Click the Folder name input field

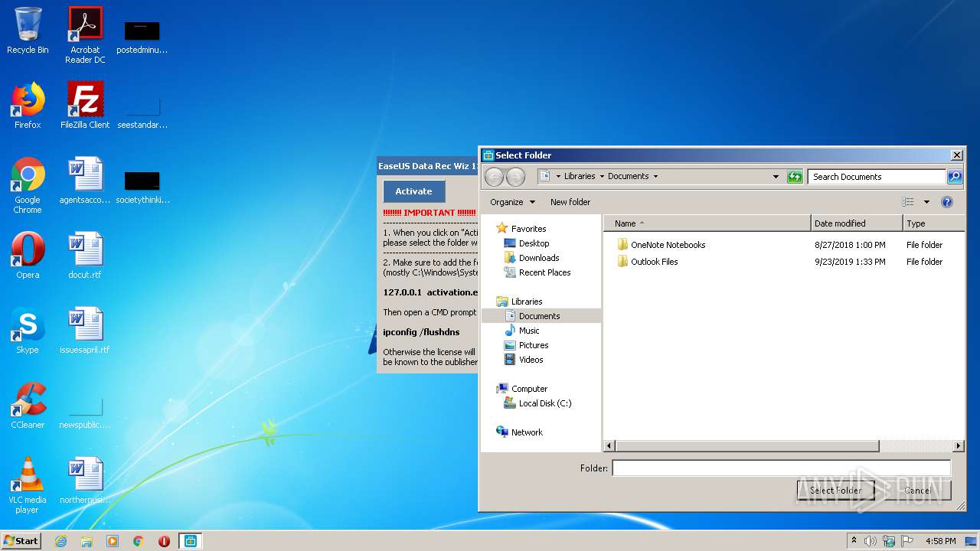781,468
